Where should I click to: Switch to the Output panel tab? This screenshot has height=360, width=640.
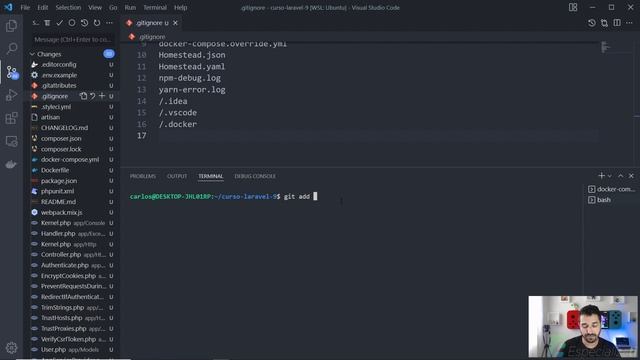tap(177, 176)
